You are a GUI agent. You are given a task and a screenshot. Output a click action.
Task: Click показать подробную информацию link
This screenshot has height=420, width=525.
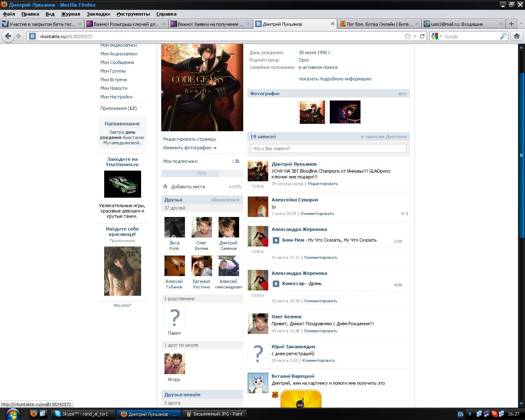click(x=335, y=79)
